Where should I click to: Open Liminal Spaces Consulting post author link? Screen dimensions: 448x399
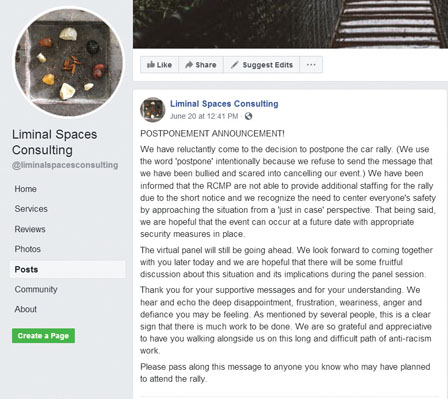click(x=224, y=104)
